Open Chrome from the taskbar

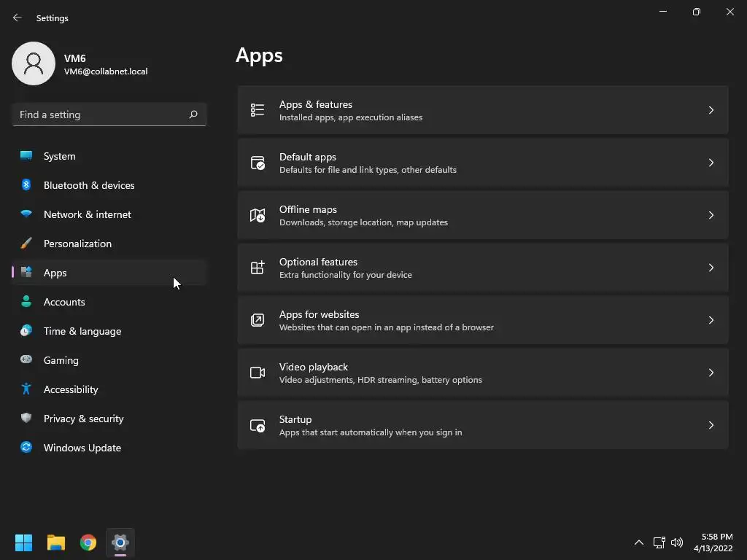coord(88,542)
